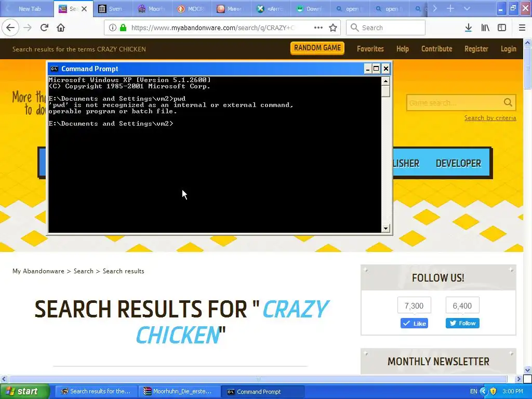Switch to the Down tab
This screenshot has height=399, width=532.
[x=310, y=9]
